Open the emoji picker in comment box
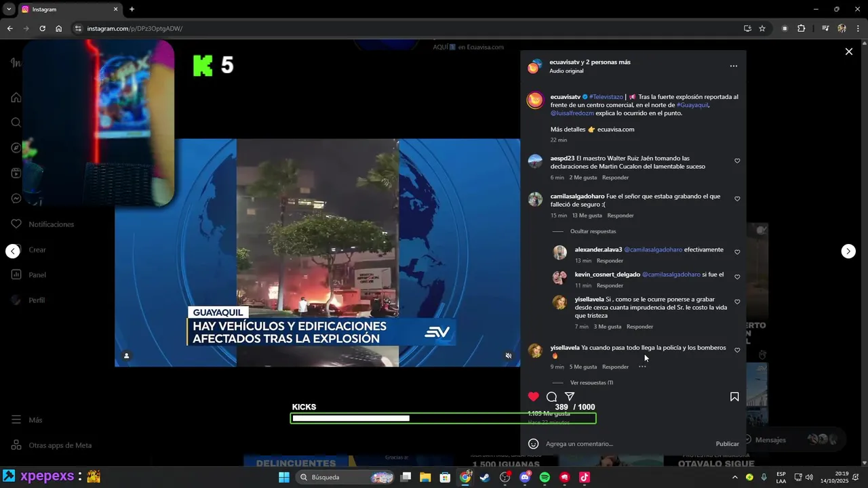This screenshot has width=868, height=488. point(534,444)
